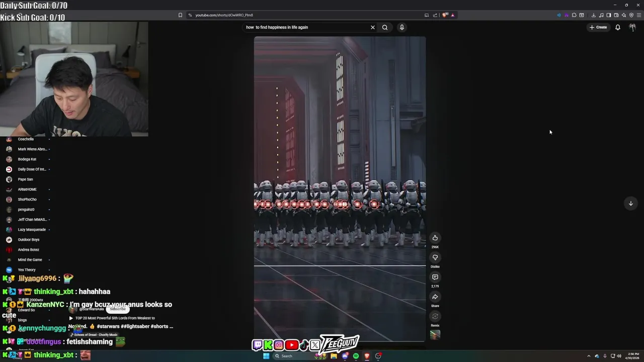This screenshot has height=362, width=644.
Task: Select ShoPhoCho in the sidebar
Action: point(26,200)
